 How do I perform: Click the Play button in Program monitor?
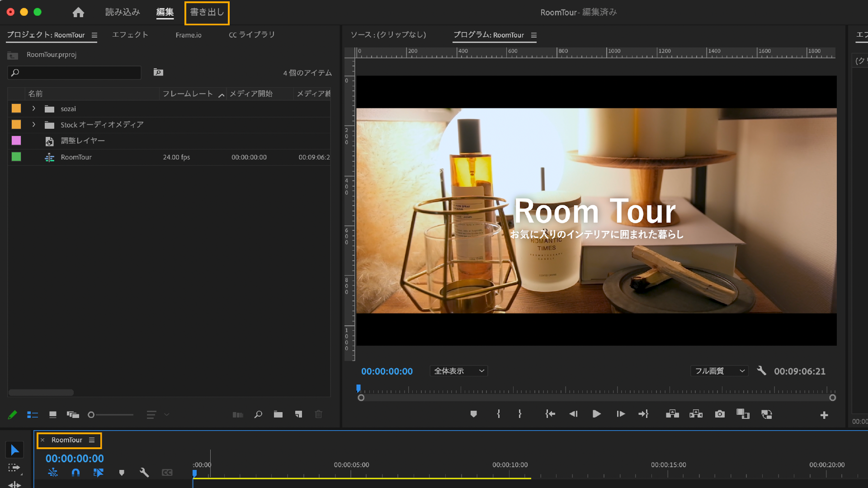(x=596, y=414)
